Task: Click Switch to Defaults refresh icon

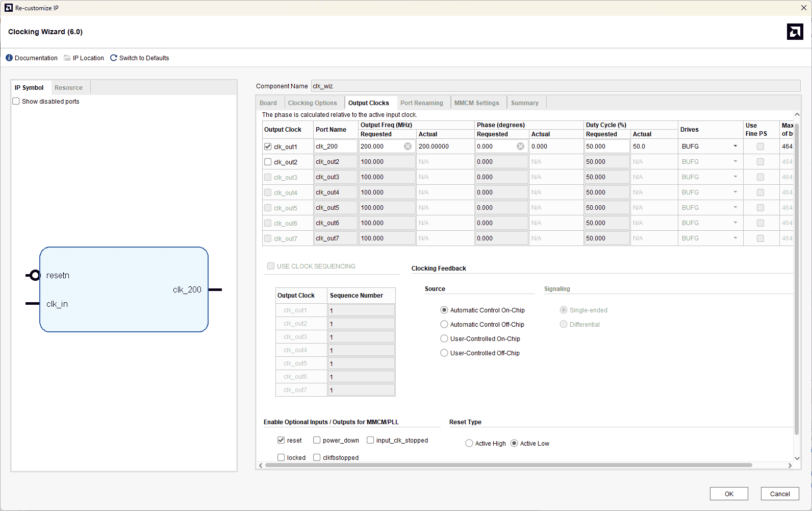Action: (114, 58)
